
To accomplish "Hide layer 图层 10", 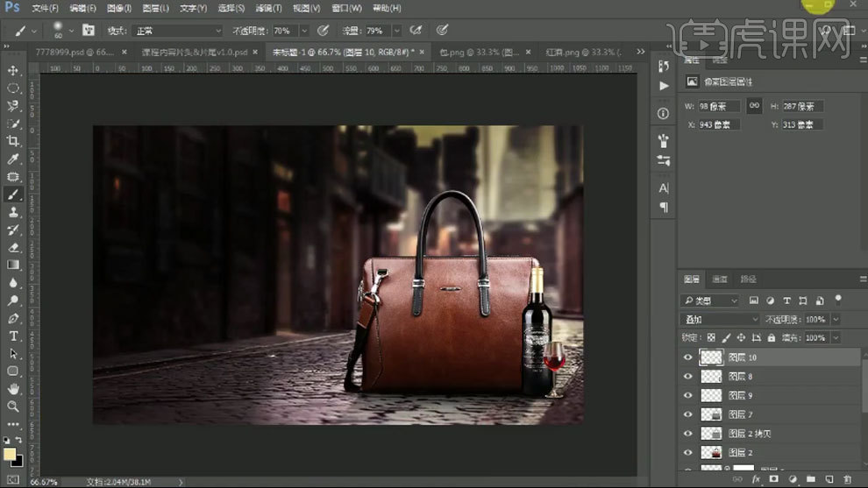I will tap(688, 357).
